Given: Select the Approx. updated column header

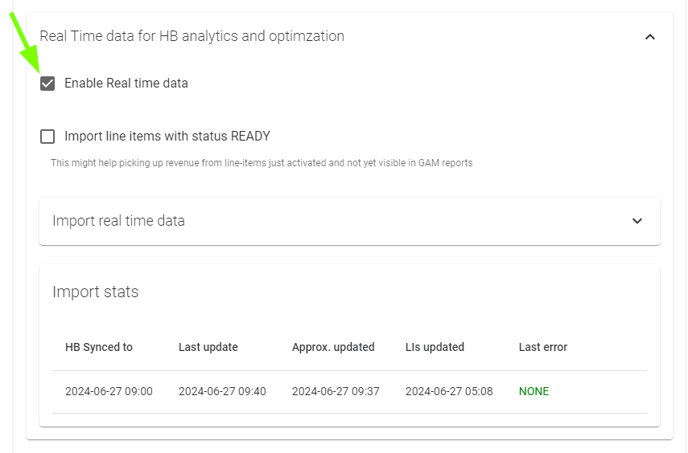Looking at the screenshot, I should tap(333, 347).
